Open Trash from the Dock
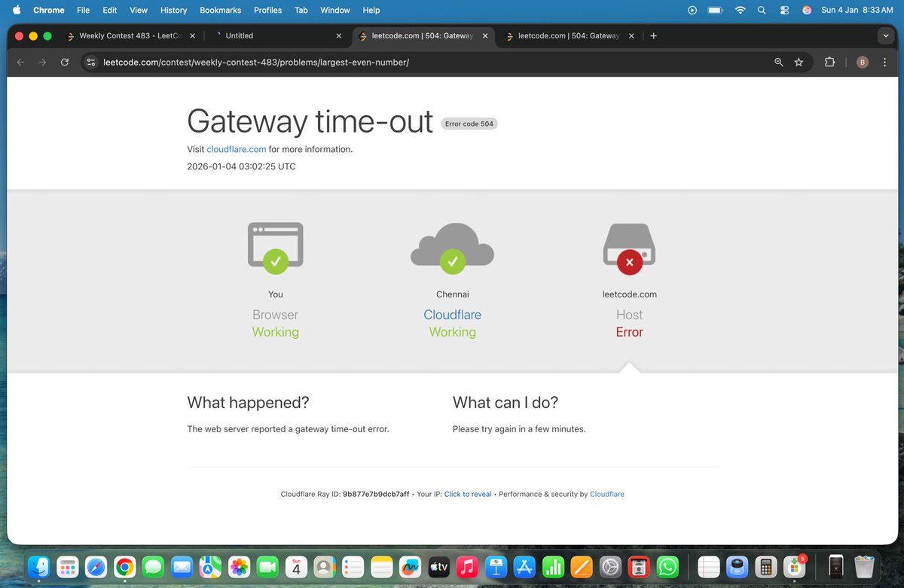This screenshot has width=904, height=588. 863,566
